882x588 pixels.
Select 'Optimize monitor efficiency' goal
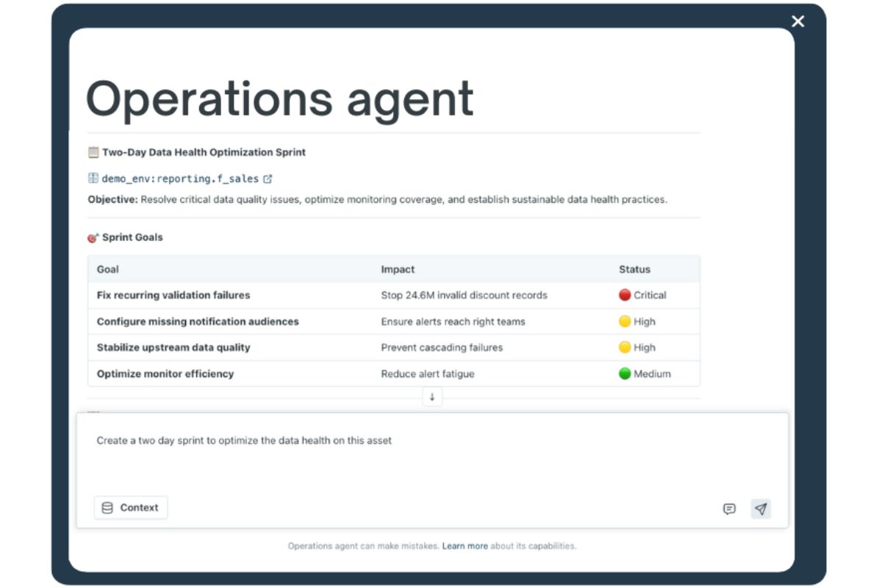pos(165,374)
